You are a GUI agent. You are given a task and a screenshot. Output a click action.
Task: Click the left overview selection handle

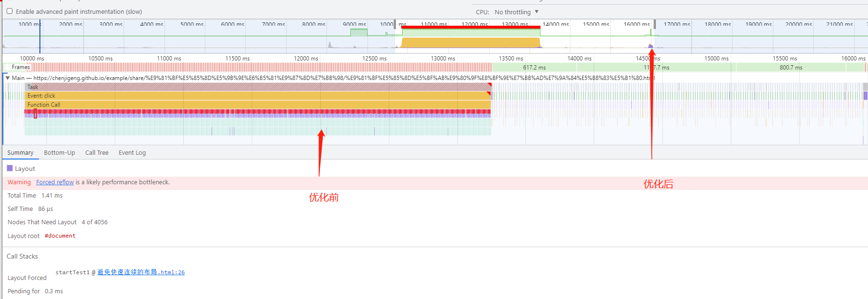click(395, 24)
